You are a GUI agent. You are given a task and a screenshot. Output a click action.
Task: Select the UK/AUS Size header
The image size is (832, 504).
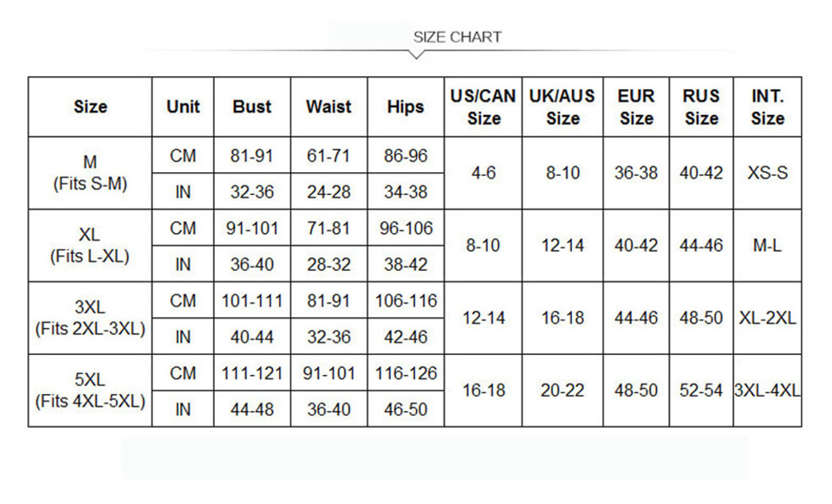coord(562,107)
